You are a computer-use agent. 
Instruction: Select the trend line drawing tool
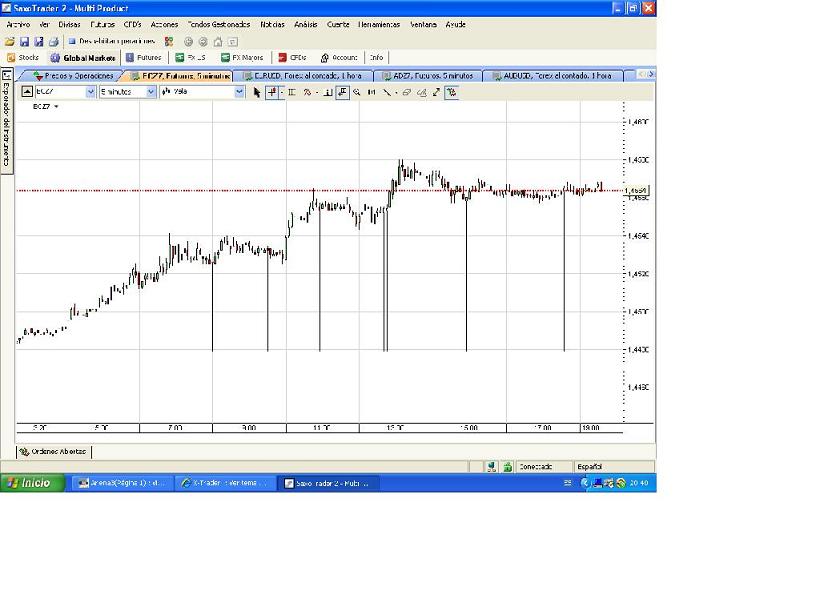click(x=386, y=92)
